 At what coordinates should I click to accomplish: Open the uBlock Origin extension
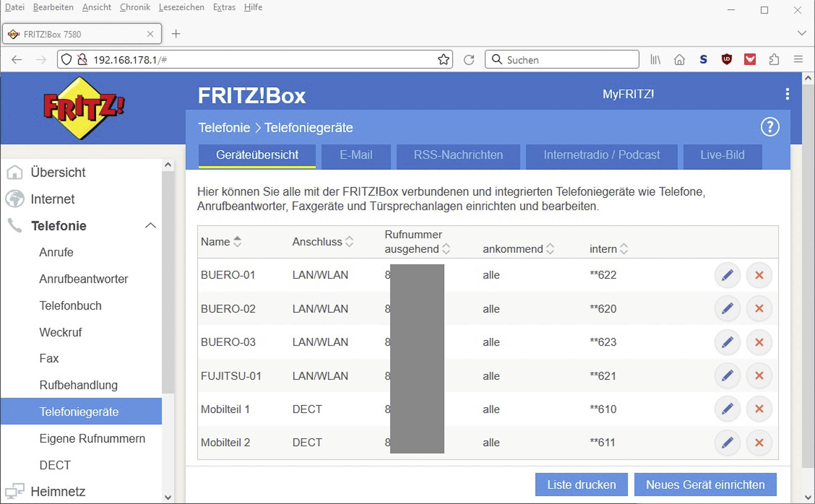pyautogui.click(x=726, y=60)
